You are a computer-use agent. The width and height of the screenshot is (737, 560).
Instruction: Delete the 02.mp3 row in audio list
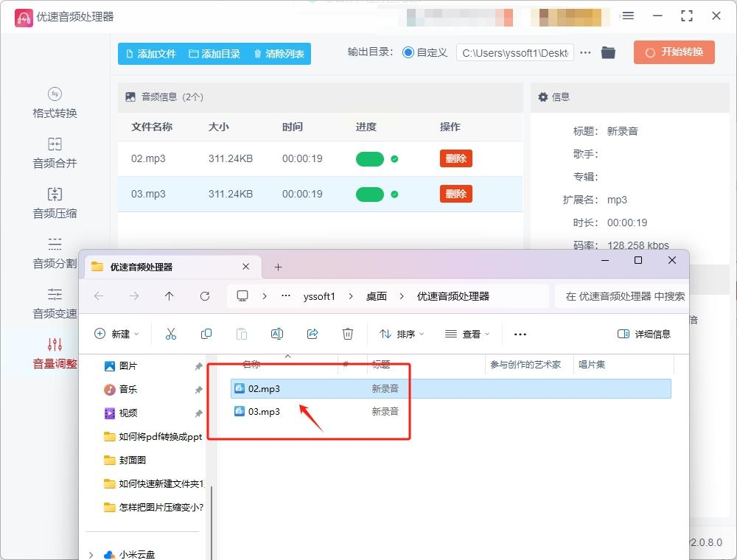click(456, 158)
